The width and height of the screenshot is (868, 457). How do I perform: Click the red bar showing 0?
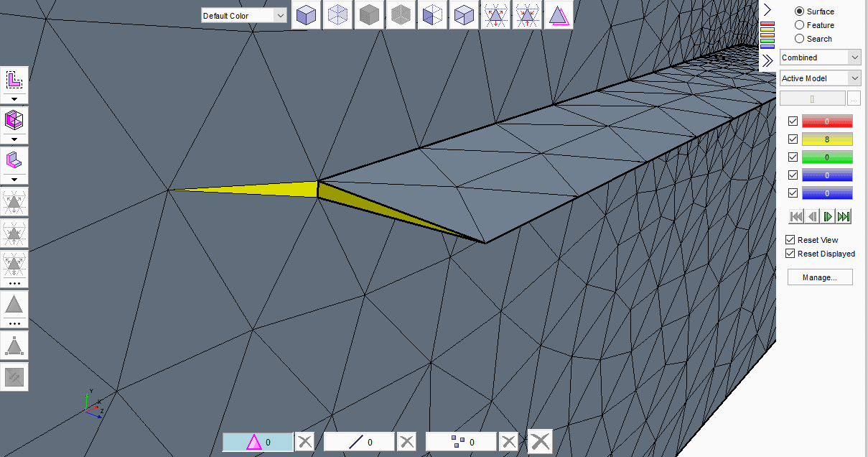coord(827,121)
